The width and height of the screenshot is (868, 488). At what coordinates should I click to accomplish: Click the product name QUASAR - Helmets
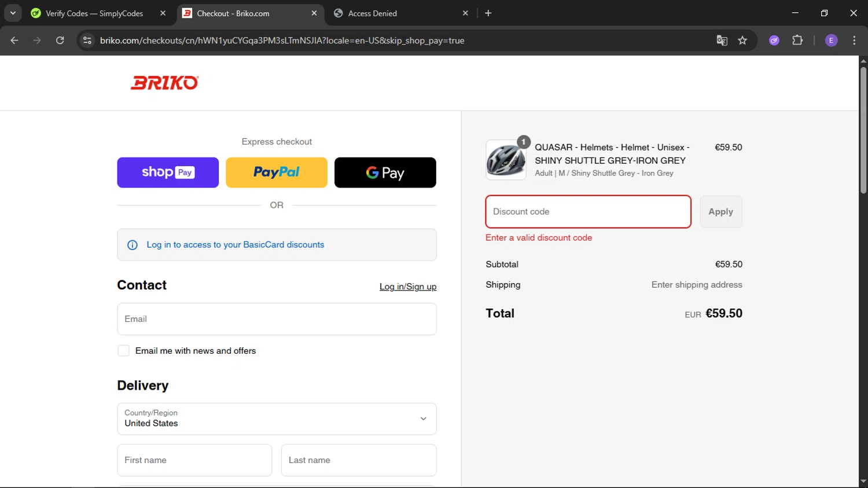pos(612,154)
